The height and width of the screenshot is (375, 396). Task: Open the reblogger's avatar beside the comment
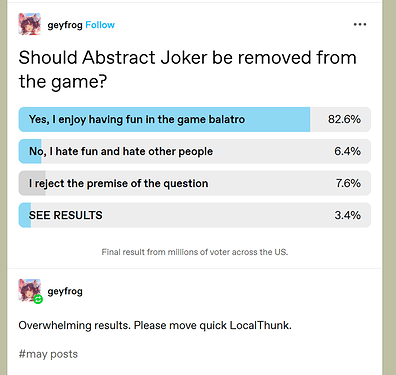(x=30, y=290)
